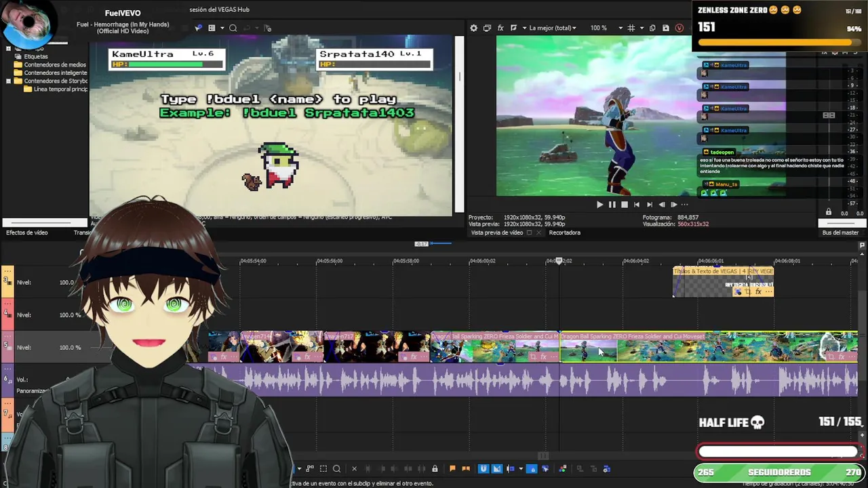The width and height of the screenshot is (868, 488).
Task: Stop preview playback
Action: click(x=624, y=204)
